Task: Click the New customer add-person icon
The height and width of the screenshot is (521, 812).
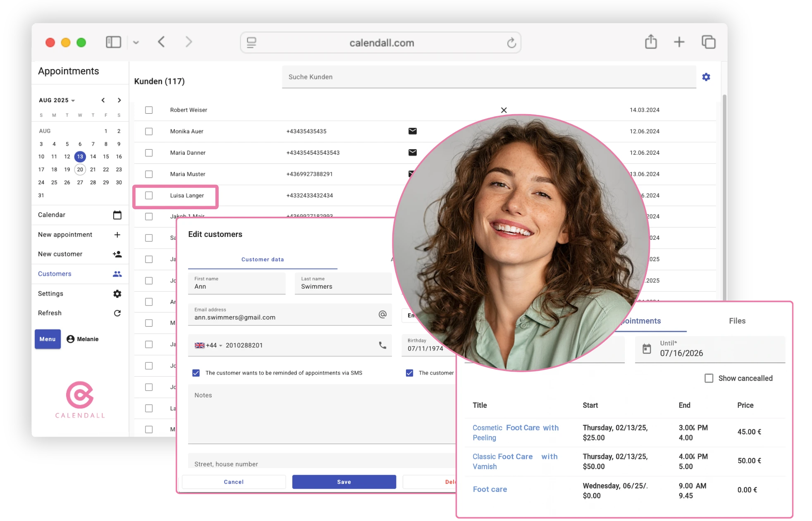Action: coord(117,254)
